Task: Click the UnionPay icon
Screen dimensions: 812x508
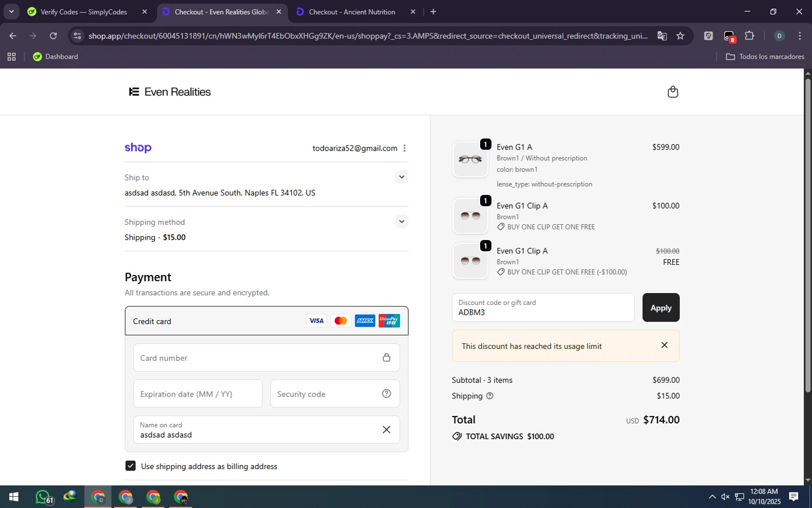Action: coord(389,321)
